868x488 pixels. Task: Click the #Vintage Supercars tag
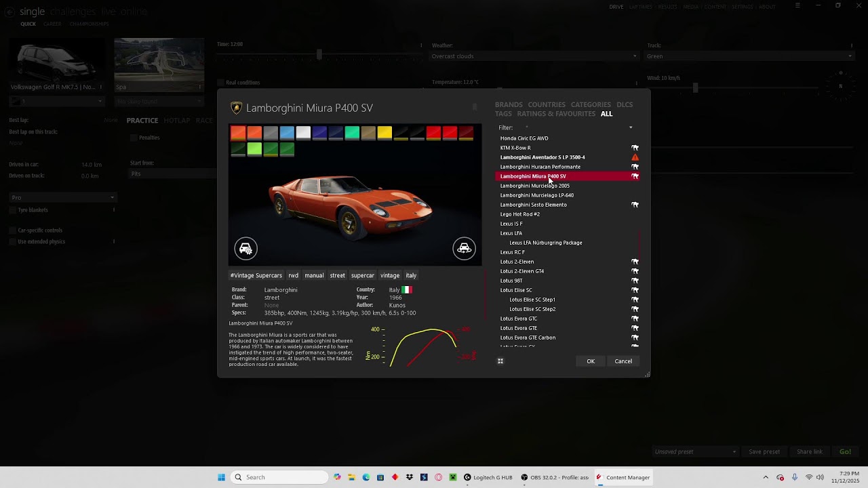(x=256, y=276)
